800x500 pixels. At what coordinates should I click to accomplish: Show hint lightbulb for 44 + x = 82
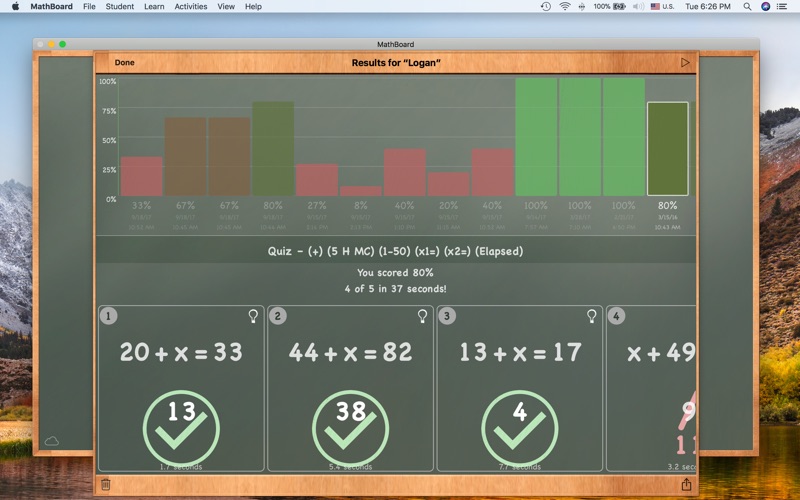tap(422, 316)
